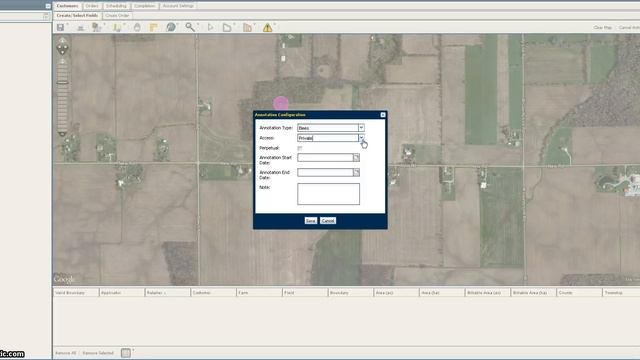Screen dimensions: 640x360
Task: Click the Field column header
Action: [304, 293]
